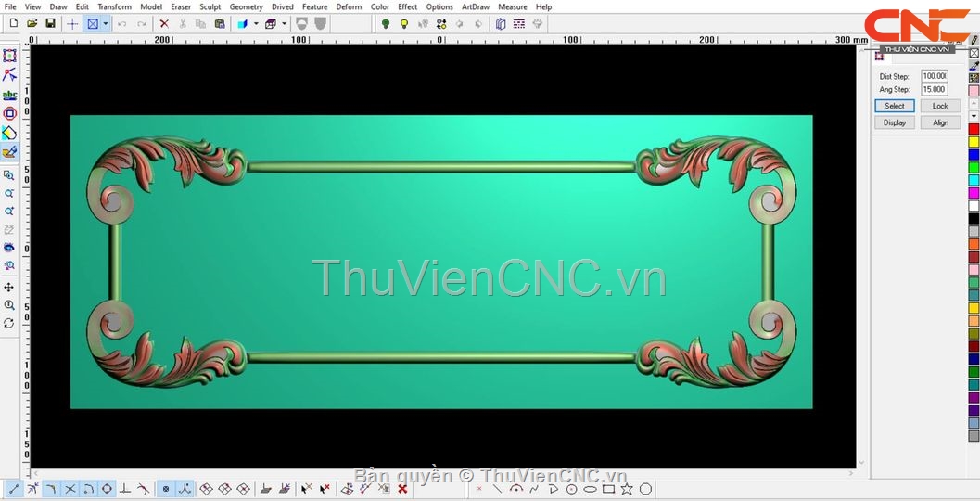Draw a star using the star shape icon
The height and width of the screenshot is (501, 980).
[626, 489]
